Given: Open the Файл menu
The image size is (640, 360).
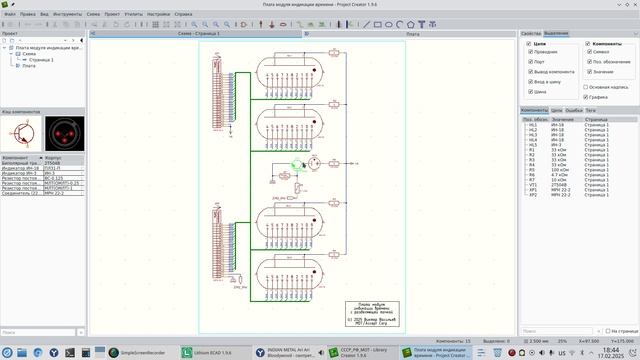Looking at the screenshot, I should [x=10, y=14].
